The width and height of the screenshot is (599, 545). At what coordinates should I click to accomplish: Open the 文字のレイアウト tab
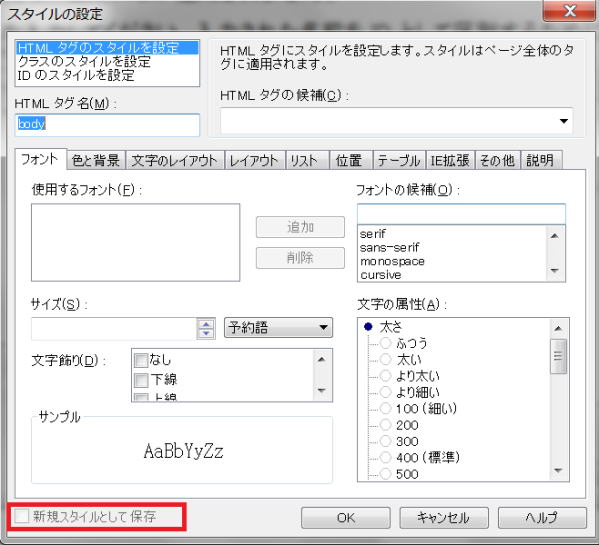pyautogui.click(x=175, y=160)
